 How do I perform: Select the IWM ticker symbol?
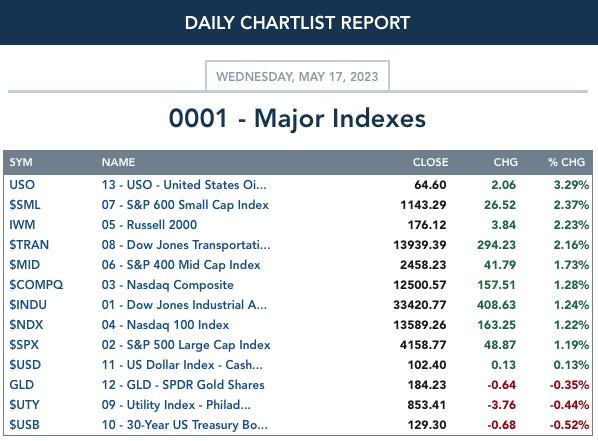pyautogui.click(x=22, y=225)
